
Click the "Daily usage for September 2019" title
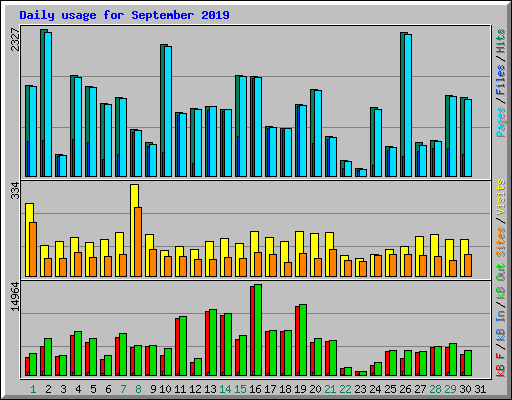coord(124,15)
